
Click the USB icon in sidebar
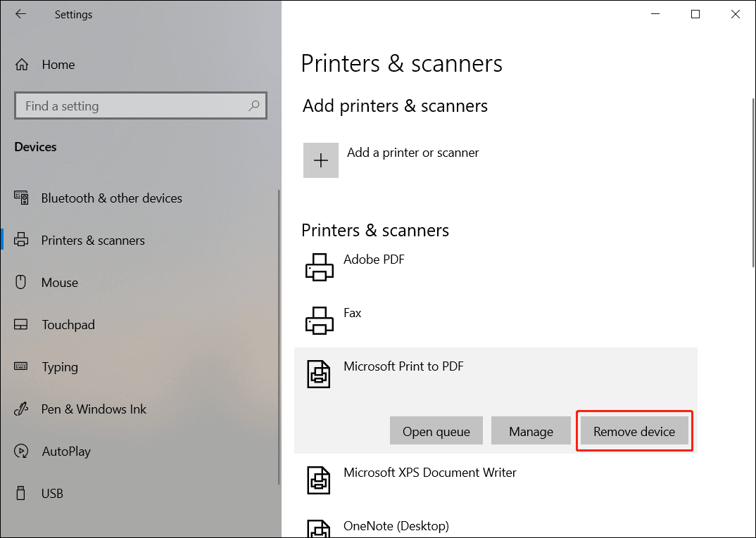[x=20, y=493]
